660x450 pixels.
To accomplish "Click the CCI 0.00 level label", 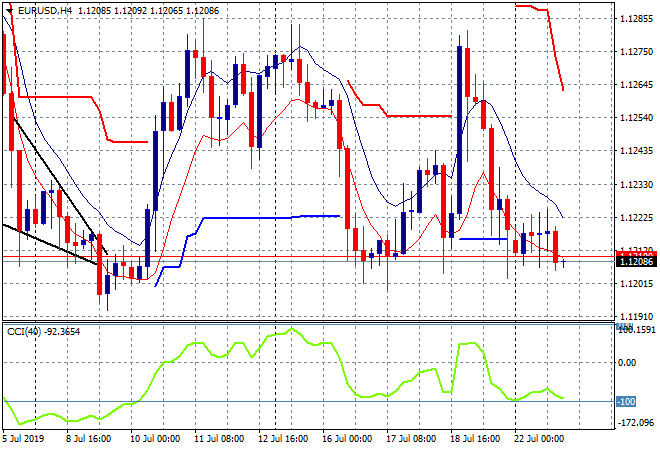I will (627, 363).
